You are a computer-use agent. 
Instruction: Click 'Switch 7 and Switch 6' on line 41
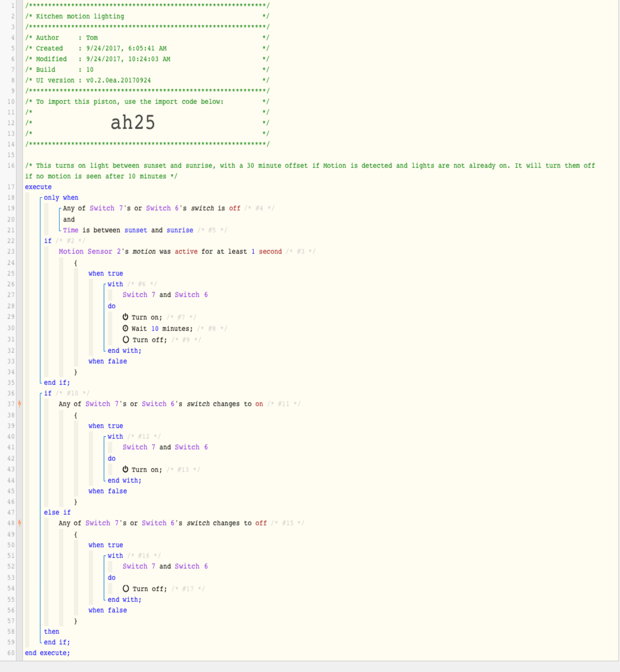coord(165,447)
